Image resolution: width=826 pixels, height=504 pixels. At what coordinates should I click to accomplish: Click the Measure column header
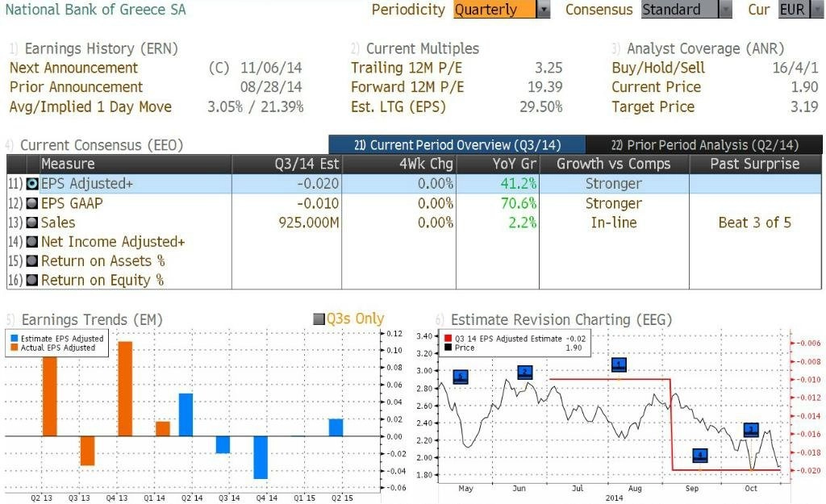coord(136,164)
